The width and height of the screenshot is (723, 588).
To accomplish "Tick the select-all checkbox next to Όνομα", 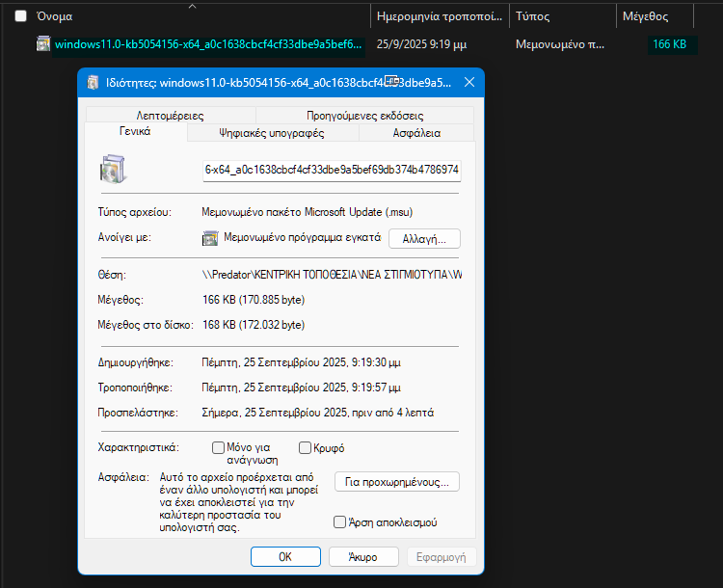I will [x=21, y=16].
